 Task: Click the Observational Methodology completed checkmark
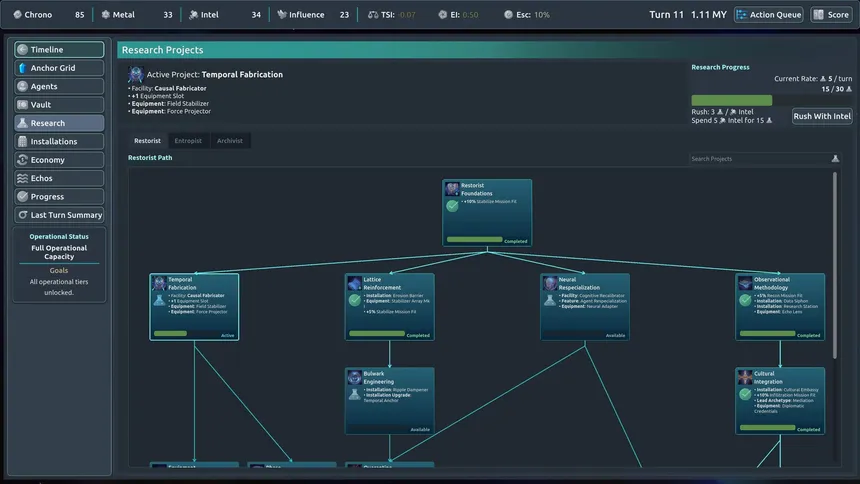click(745, 300)
